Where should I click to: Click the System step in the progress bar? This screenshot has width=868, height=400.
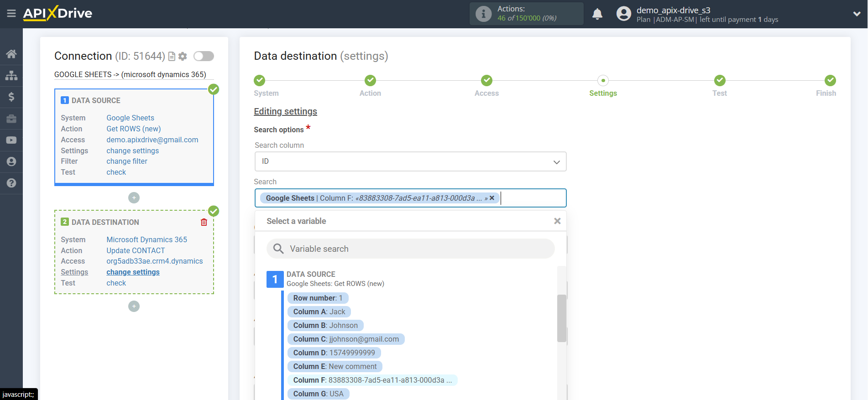coord(260,81)
